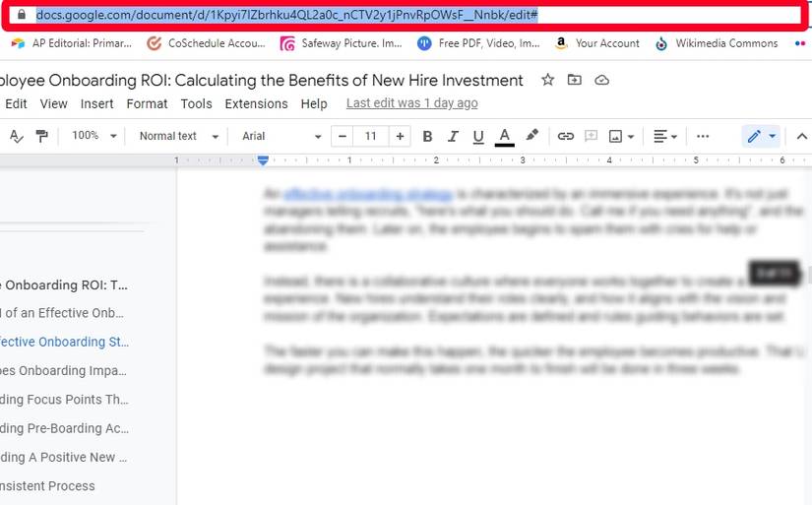Viewport: 812px width, 505px height.
Task: Click the lock icon in the address bar
Action: (22, 15)
